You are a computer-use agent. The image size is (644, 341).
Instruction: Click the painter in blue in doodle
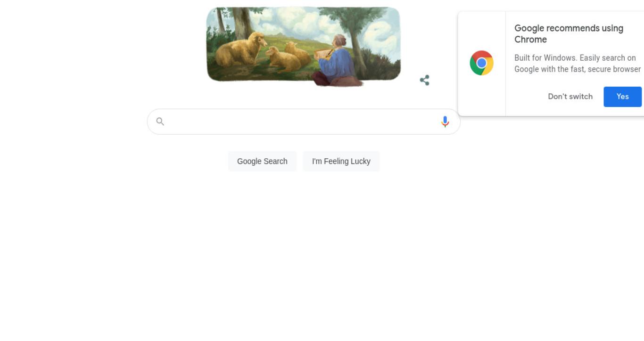pyautogui.click(x=336, y=61)
